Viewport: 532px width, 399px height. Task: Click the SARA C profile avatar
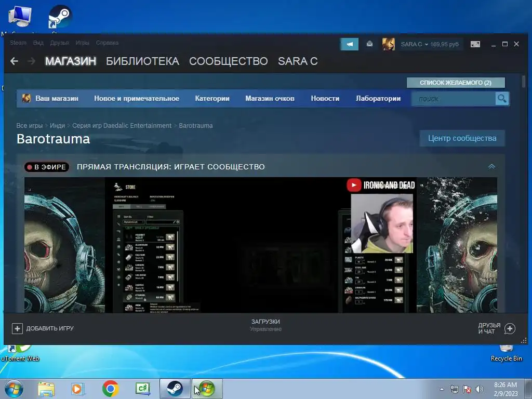[389, 44]
